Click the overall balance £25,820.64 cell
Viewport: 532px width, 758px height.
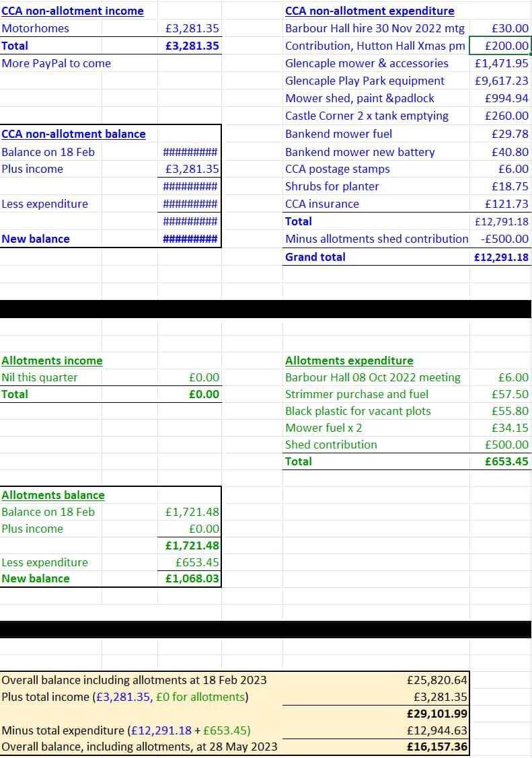pyautogui.click(x=436, y=680)
